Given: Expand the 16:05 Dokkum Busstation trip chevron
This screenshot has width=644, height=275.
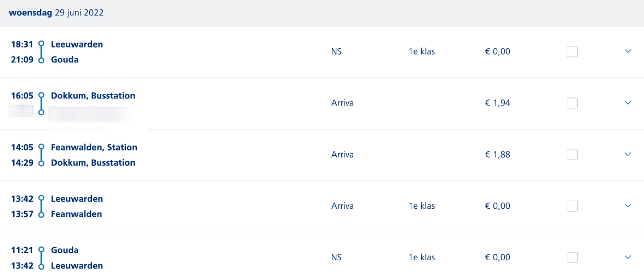Looking at the screenshot, I should click(628, 103).
